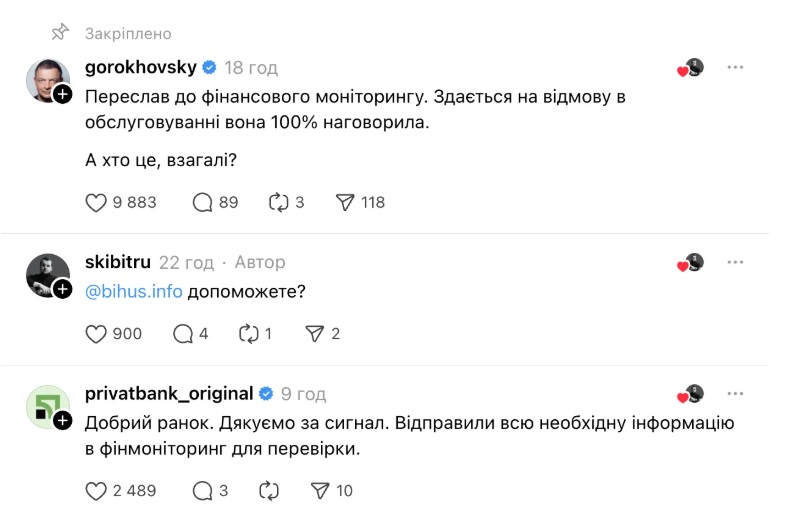Share the privatbank_original comment
The height and width of the screenshot is (524, 785).
[x=320, y=490]
